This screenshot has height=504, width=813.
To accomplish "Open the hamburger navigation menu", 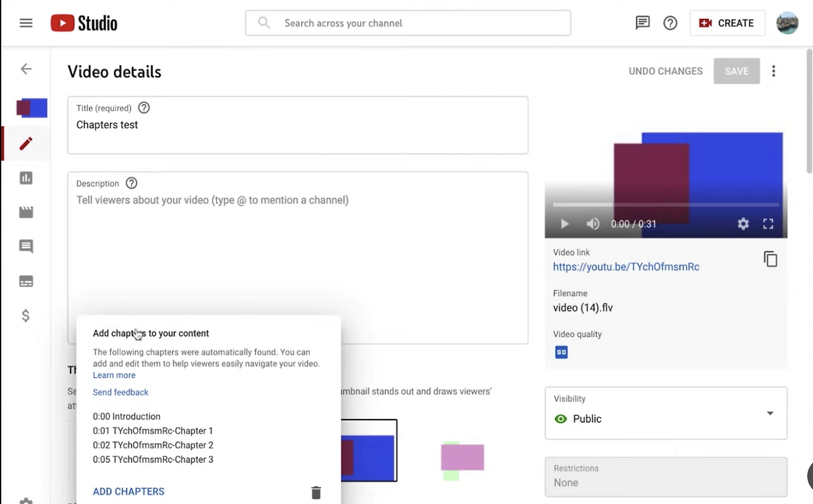I will tap(26, 23).
